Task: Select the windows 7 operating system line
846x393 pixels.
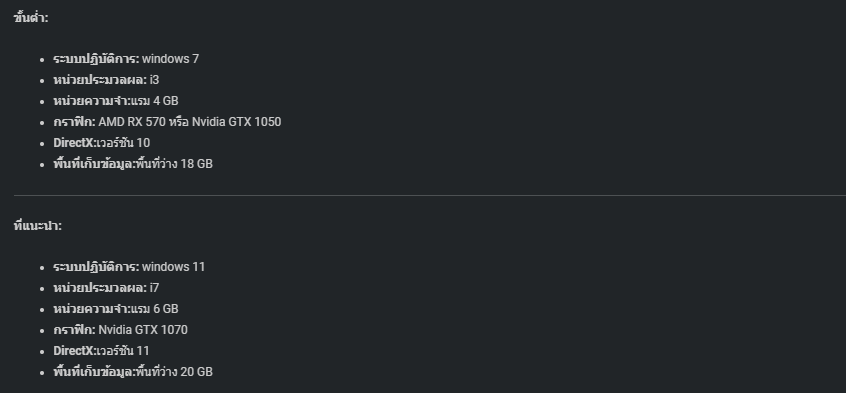Action: 126,59
